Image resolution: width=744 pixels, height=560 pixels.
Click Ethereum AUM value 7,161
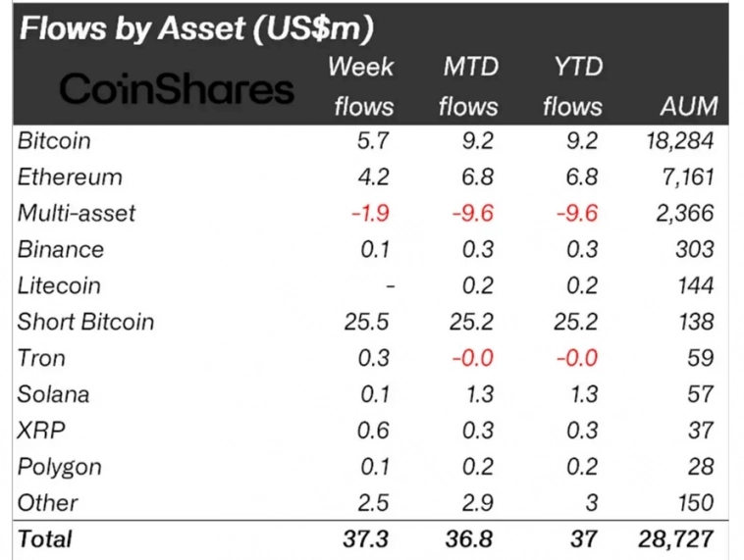[683, 178]
